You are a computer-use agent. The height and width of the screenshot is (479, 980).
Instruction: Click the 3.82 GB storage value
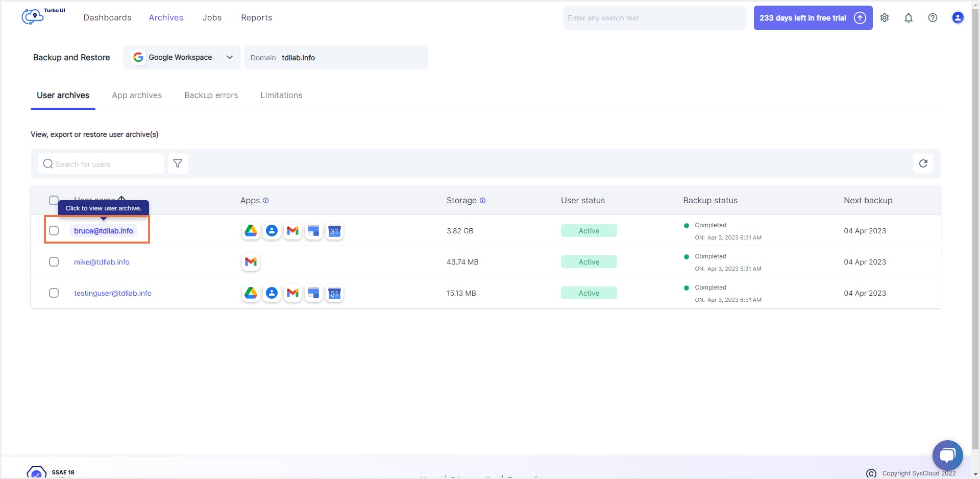[460, 231]
